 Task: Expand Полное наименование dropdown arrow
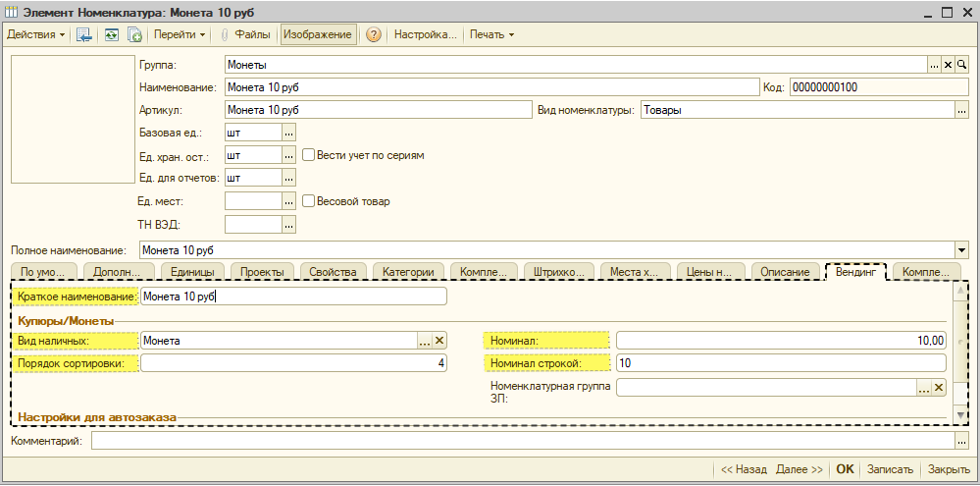coord(961,250)
